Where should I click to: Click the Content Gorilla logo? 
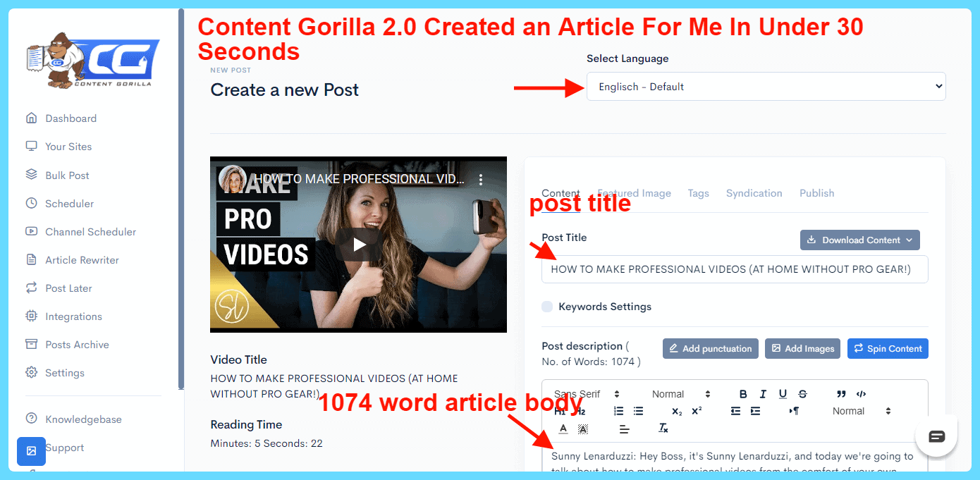(x=92, y=61)
